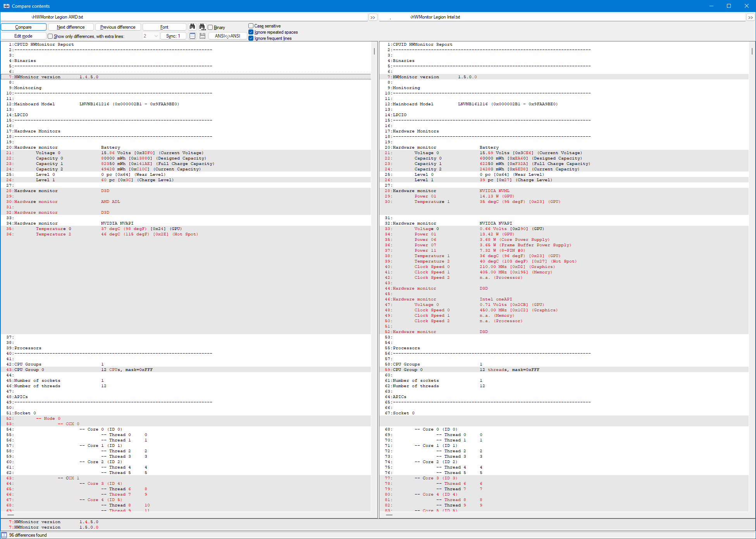
Task: Click the status bar panel icon
Action: [4, 535]
